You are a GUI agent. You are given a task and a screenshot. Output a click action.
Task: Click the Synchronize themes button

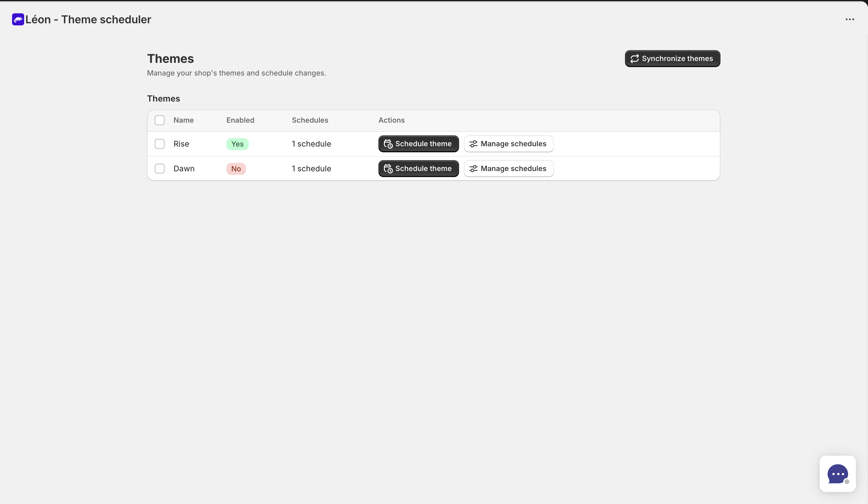click(x=672, y=59)
